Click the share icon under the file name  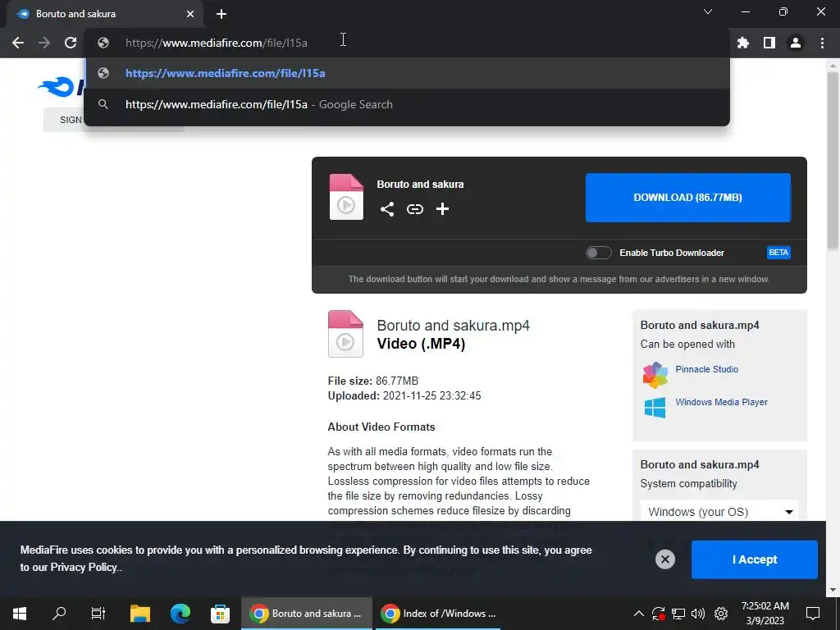[387, 209]
